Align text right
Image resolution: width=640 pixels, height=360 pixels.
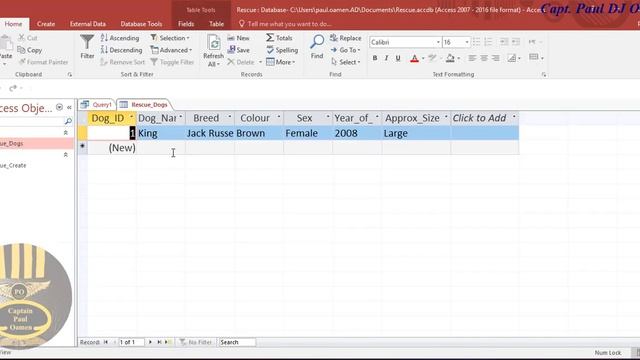pyautogui.click(x=496, y=58)
